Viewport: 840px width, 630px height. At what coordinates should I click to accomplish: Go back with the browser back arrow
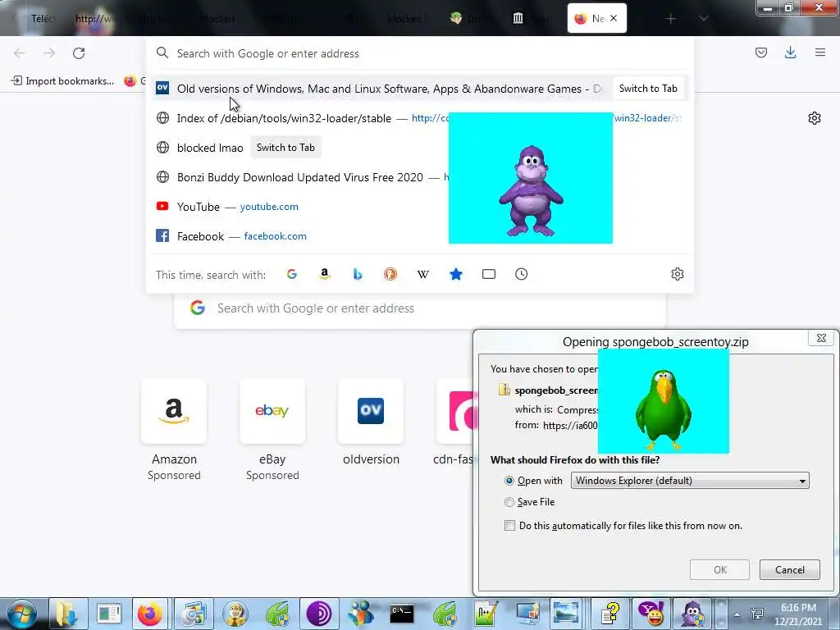(x=20, y=53)
